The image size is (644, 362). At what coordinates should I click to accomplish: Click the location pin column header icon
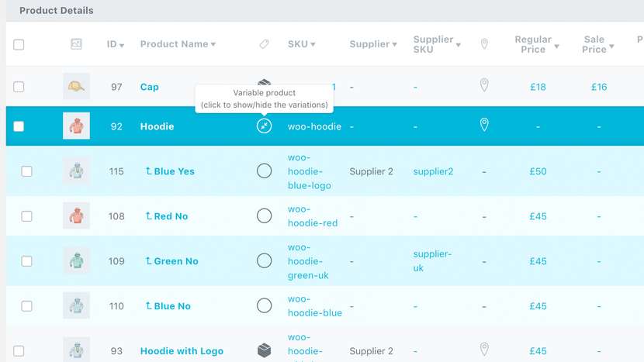click(484, 44)
